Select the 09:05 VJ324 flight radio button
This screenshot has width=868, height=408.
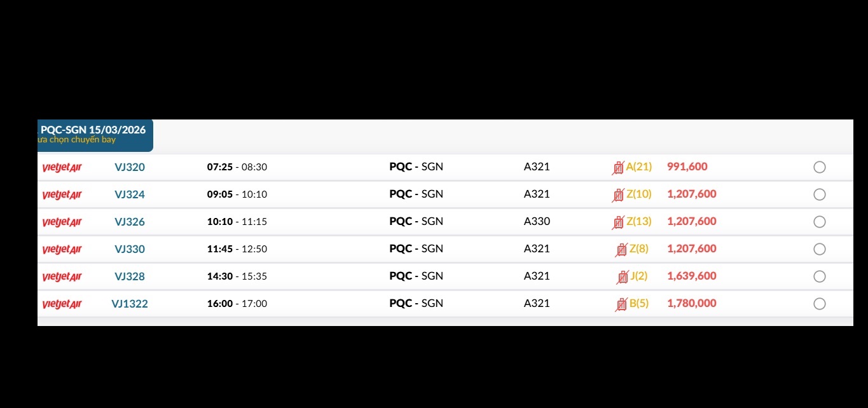(x=820, y=194)
